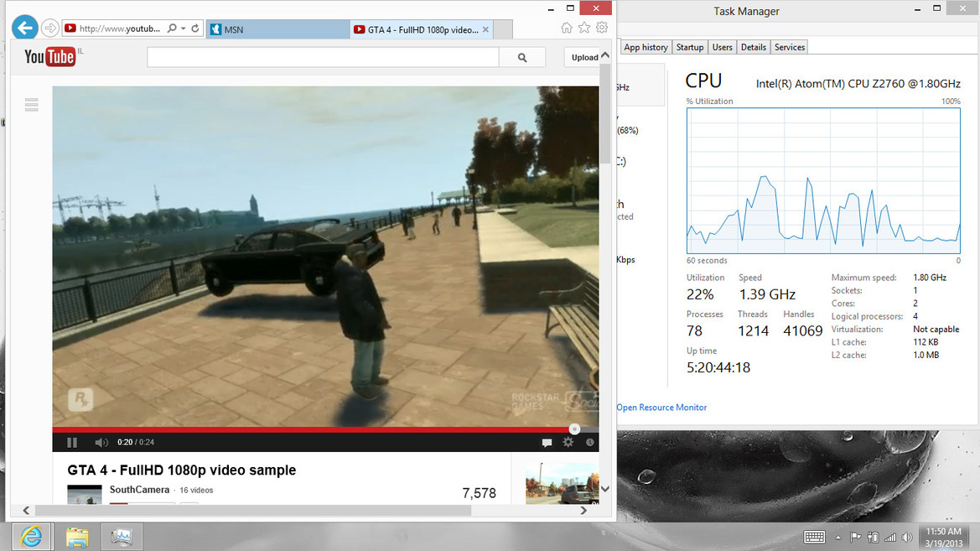Viewport: 980px width, 551px height.
Task: Click the video progress scrubber handle
Action: coord(574,429)
